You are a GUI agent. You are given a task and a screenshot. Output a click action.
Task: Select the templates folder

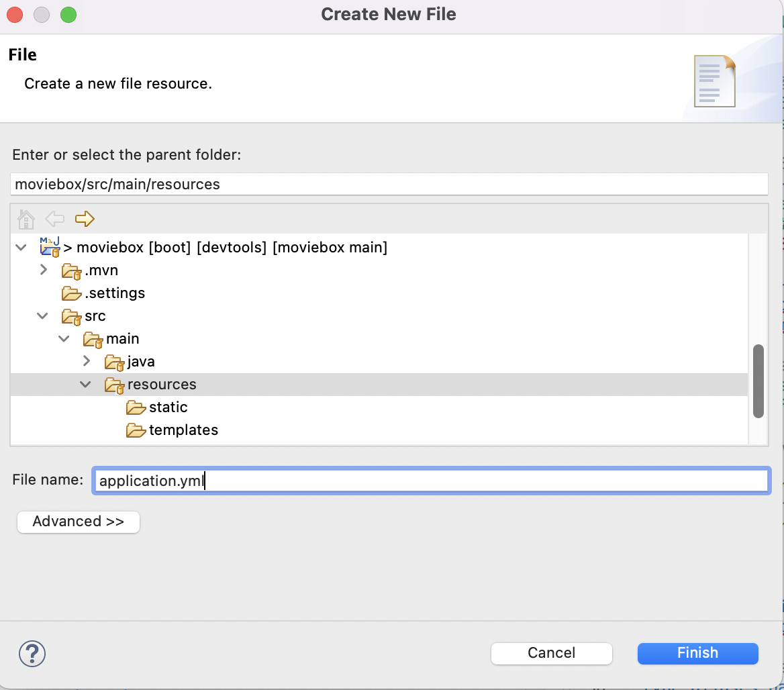click(x=172, y=430)
